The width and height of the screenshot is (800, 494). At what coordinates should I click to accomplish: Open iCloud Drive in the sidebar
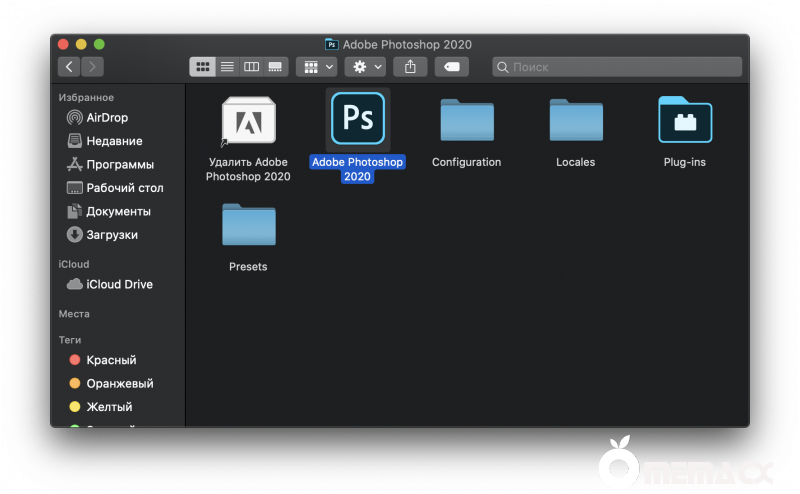coord(110,284)
